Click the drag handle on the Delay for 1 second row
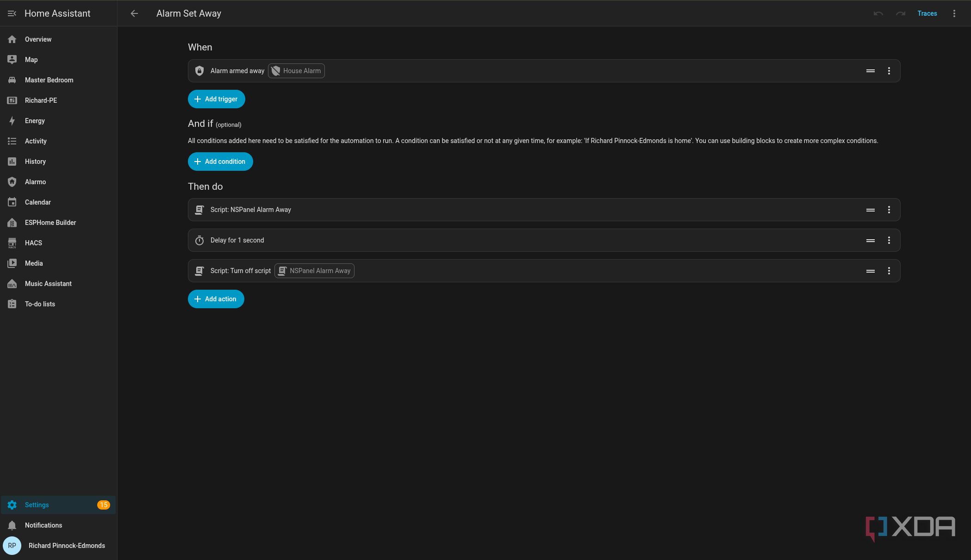The image size is (971, 560). click(870, 240)
